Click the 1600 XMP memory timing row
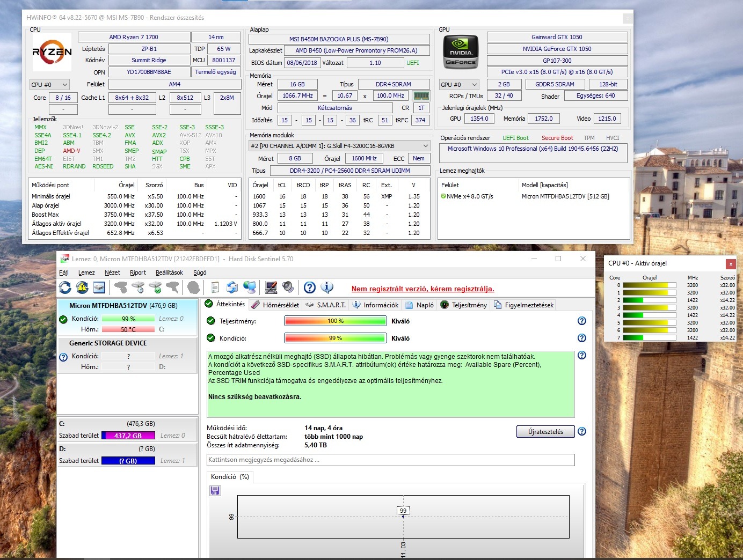 (x=339, y=196)
